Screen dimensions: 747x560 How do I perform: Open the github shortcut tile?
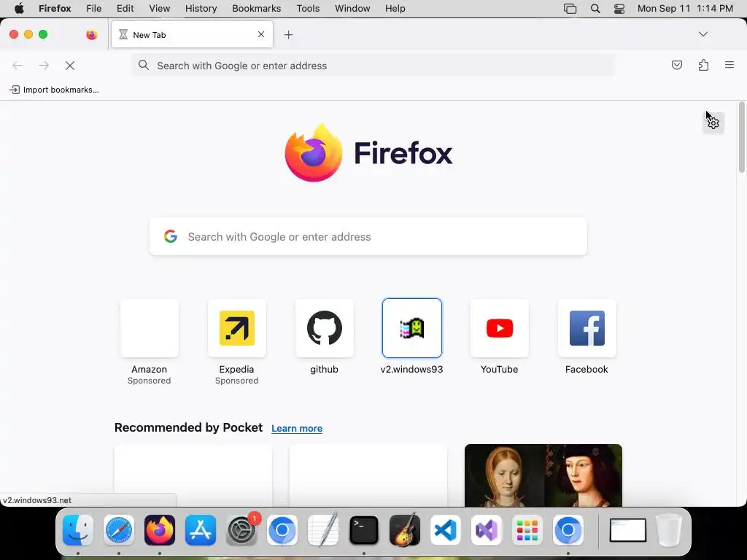(325, 328)
